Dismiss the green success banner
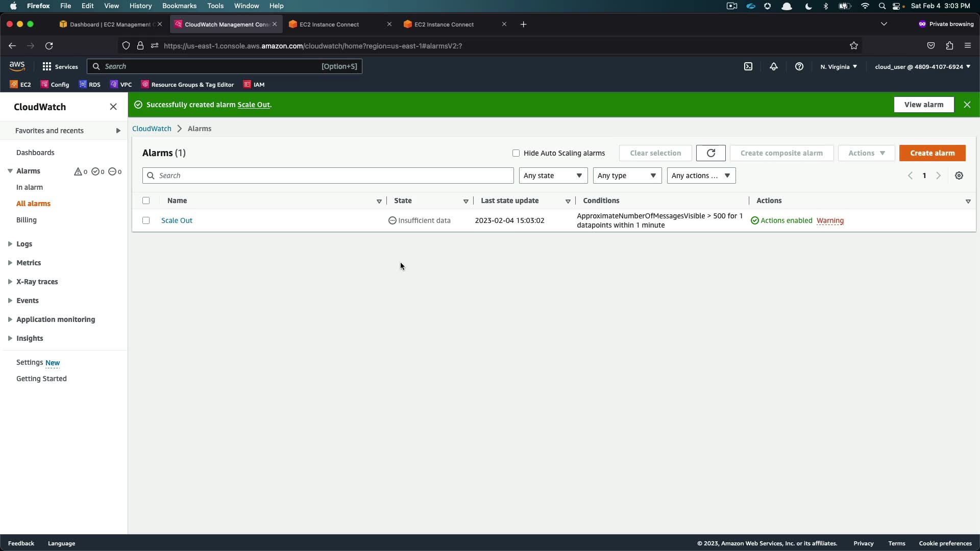980x551 pixels. point(967,105)
